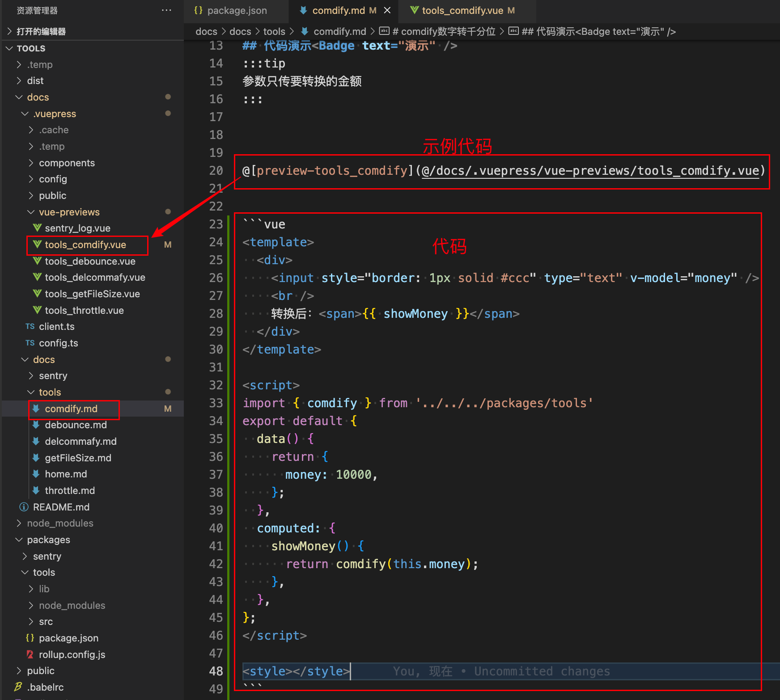Click the Babel icon next to .babelrc
This screenshot has height=700, width=780.
point(18,687)
